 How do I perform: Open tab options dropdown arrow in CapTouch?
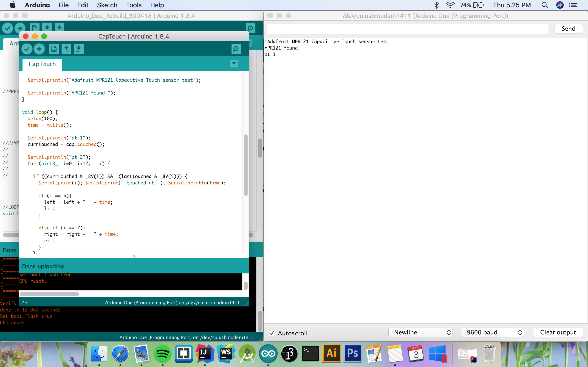point(234,64)
